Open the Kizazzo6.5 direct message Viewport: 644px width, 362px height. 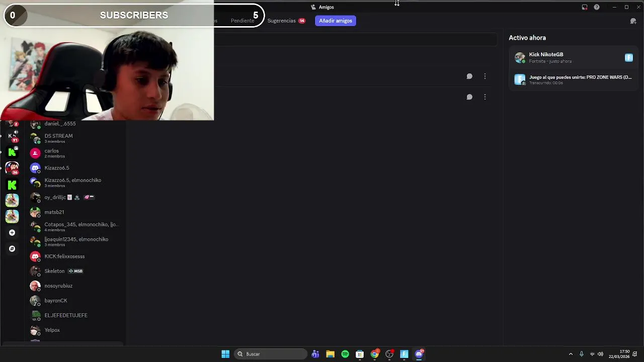pyautogui.click(x=74, y=168)
